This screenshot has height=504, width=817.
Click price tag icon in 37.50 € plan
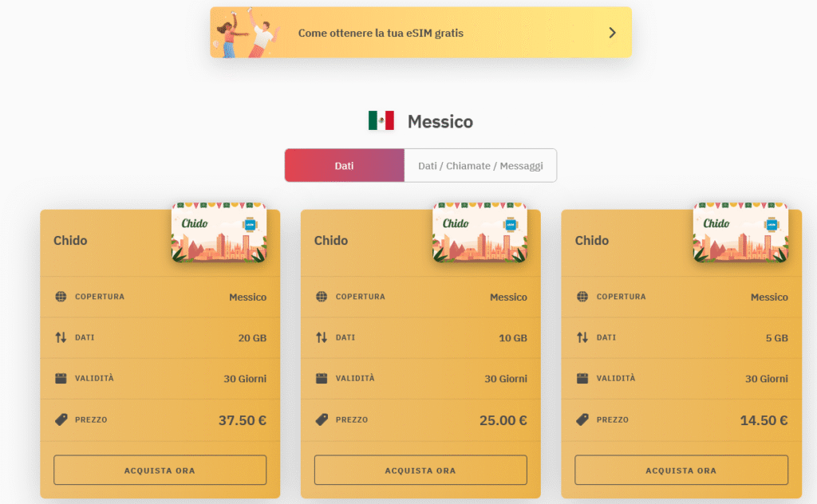pos(61,419)
